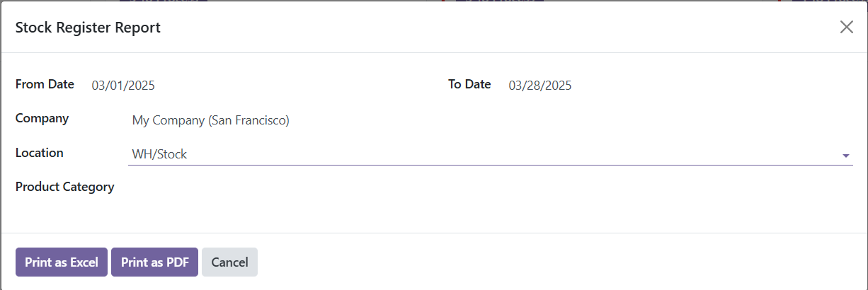
Task: Select the My Company (San Francisco) field
Action: [x=210, y=120]
